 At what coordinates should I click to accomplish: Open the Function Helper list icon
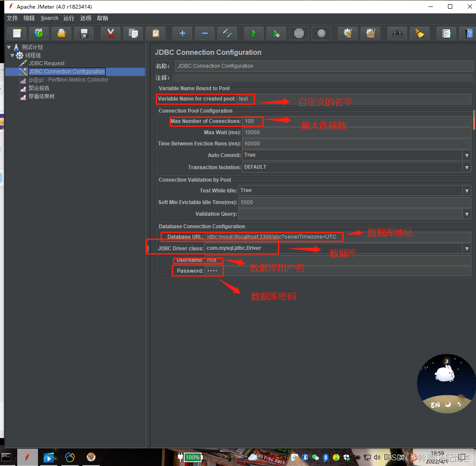pyautogui.click(x=446, y=33)
